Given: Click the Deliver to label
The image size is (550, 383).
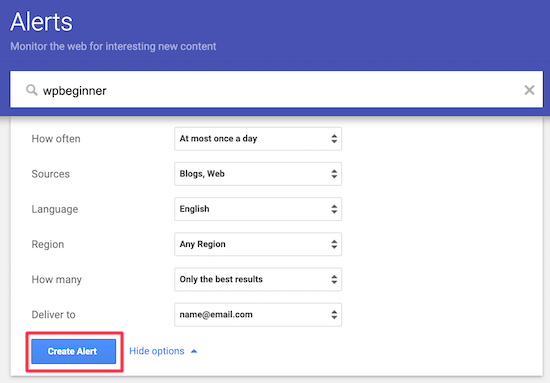Looking at the screenshot, I should click(53, 315).
